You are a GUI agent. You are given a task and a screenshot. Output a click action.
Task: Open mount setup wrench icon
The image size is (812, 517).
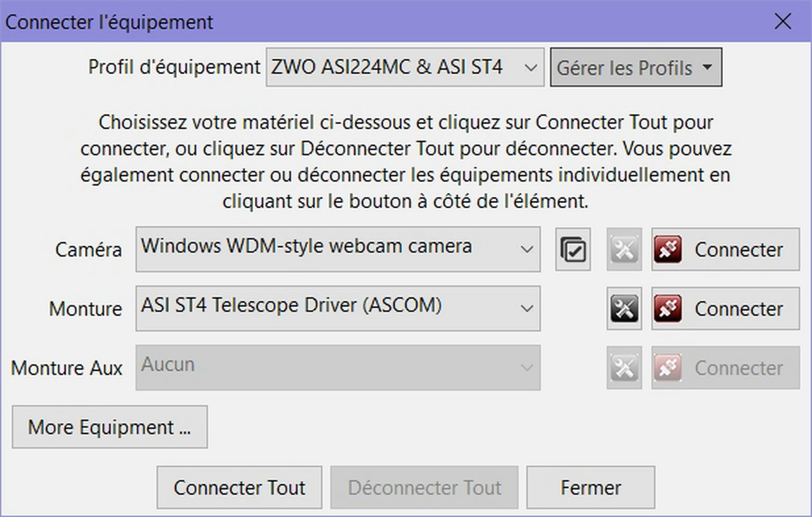(x=624, y=309)
